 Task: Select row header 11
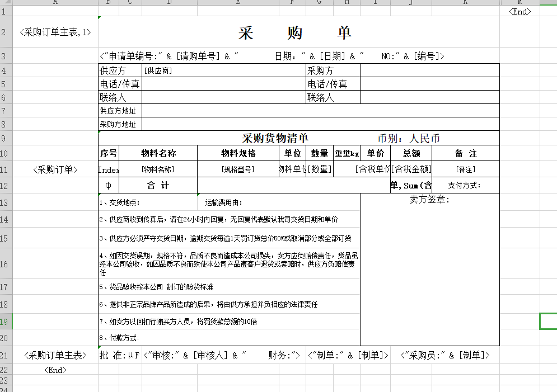[x=6, y=169]
